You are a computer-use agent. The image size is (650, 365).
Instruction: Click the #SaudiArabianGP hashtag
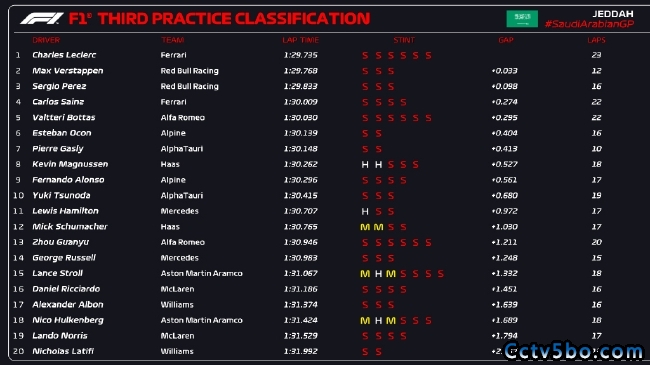(x=589, y=24)
